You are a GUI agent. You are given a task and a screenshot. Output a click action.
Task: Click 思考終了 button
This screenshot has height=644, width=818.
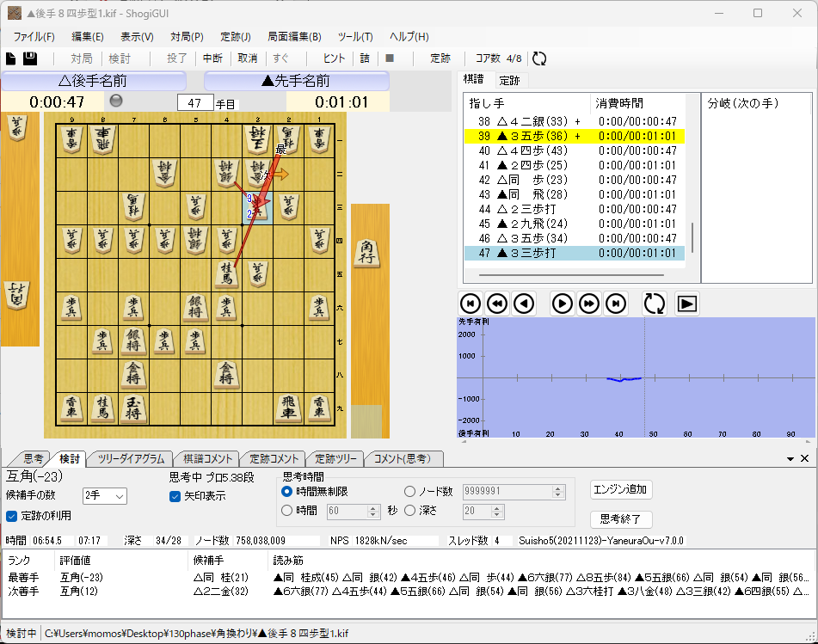click(621, 519)
